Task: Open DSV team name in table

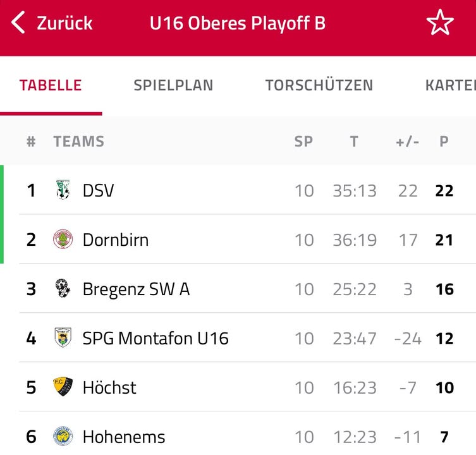Action: pyautogui.click(x=99, y=190)
